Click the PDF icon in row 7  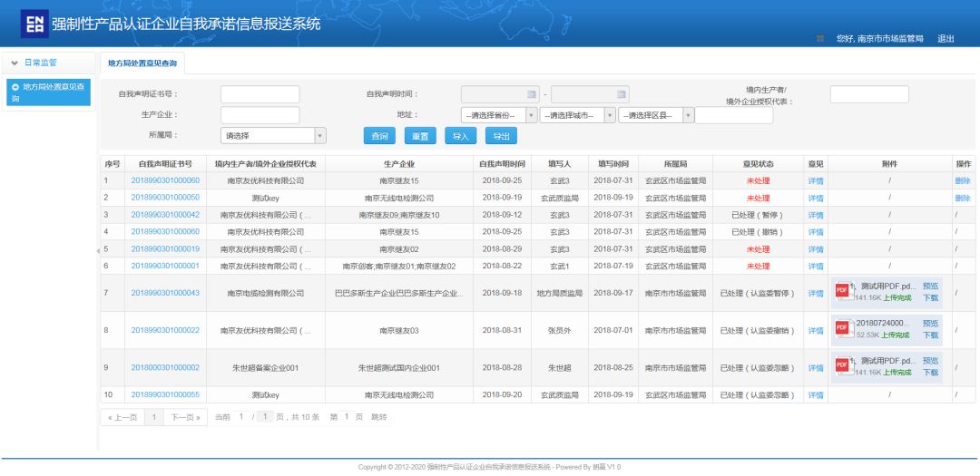click(842, 290)
